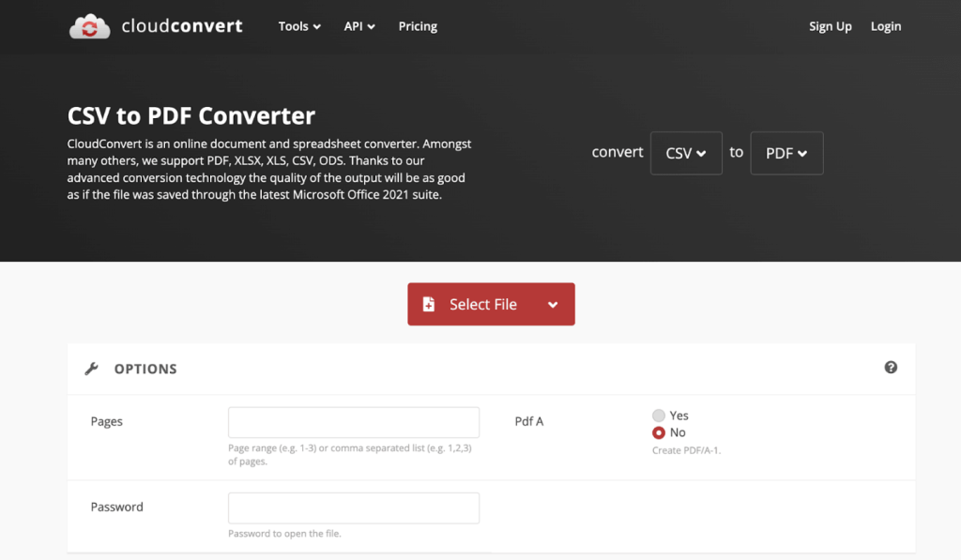Select Yes for Pdf A
The image size is (961, 560).
pyautogui.click(x=658, y=415)
